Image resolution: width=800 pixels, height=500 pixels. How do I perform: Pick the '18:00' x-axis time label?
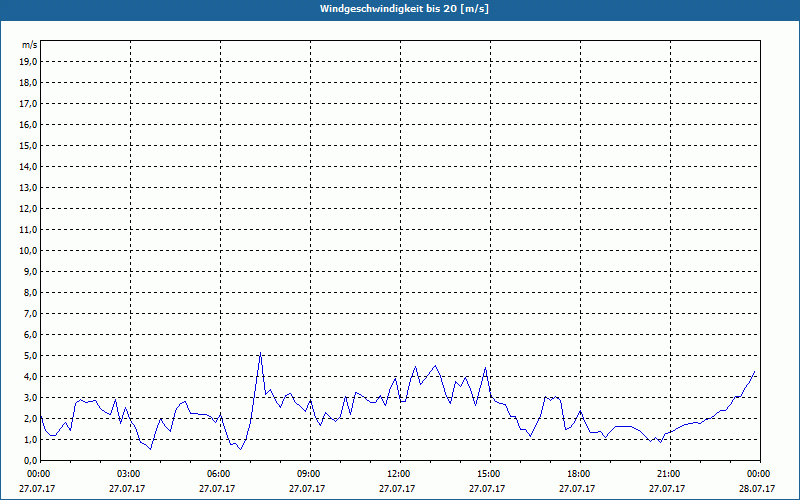pyautogui.click(x=579, y=474)
